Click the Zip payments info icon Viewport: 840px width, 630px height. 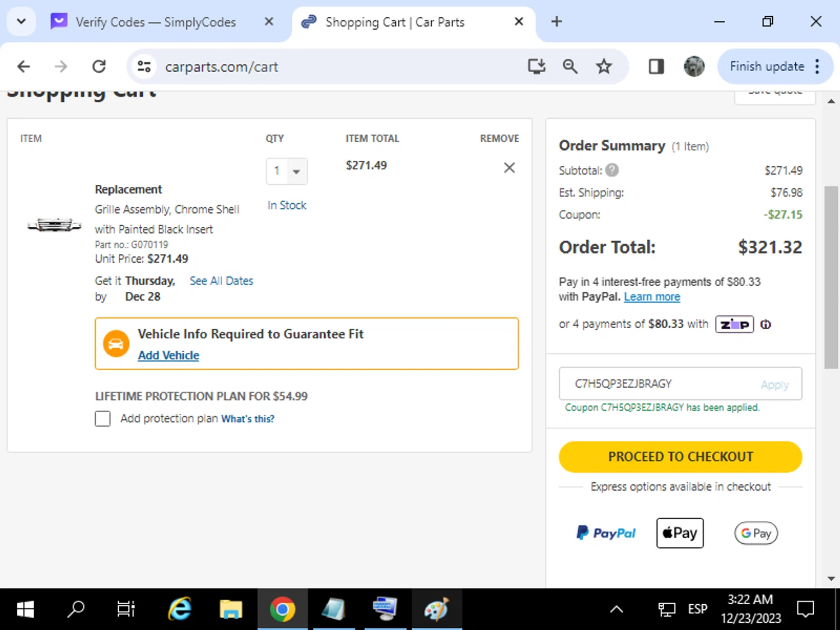click(766, 324)
